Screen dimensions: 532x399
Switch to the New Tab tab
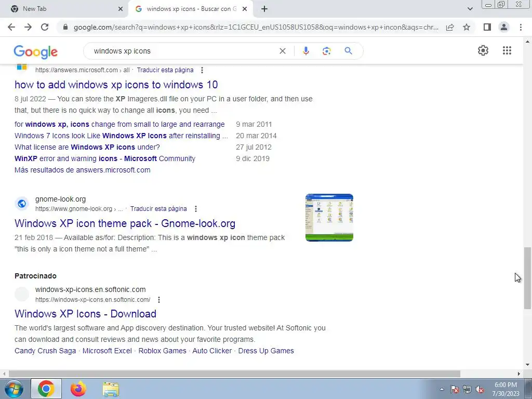pyautogui.click(x=64, y=9)
